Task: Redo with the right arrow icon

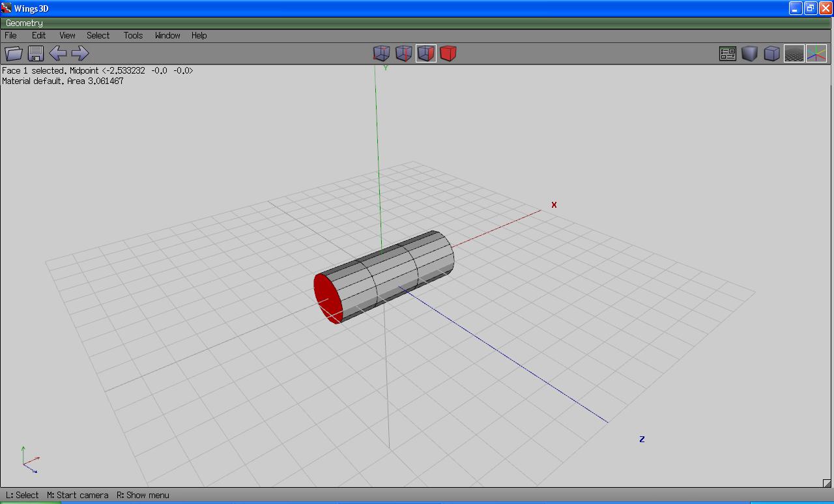Action: pos(79,53)
